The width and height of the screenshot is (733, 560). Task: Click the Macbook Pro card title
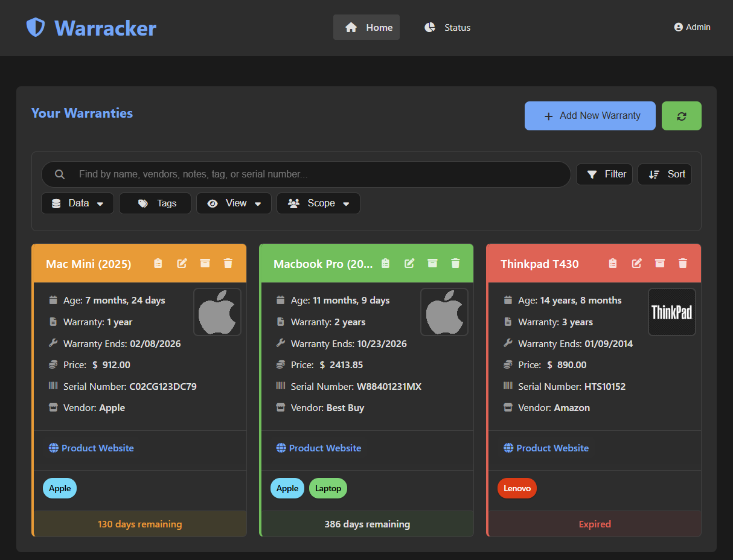[323, 264]
